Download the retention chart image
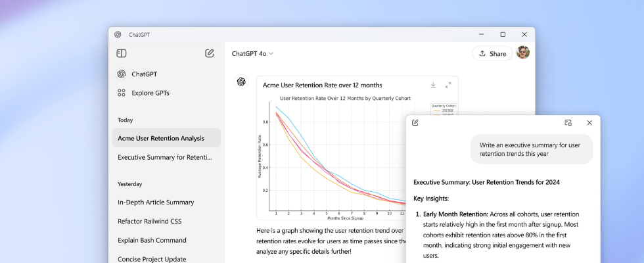This screenshot has width=644, height=263. (x=433, y=85)
